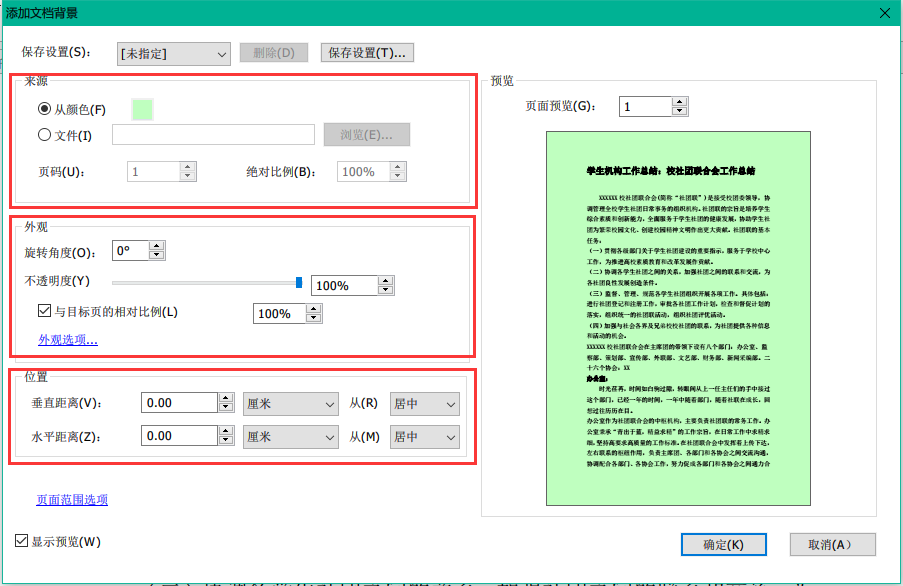Screen dimensions: 903x586
Task: Increase the 页码(U) value with up arrow
Action: 187,166
